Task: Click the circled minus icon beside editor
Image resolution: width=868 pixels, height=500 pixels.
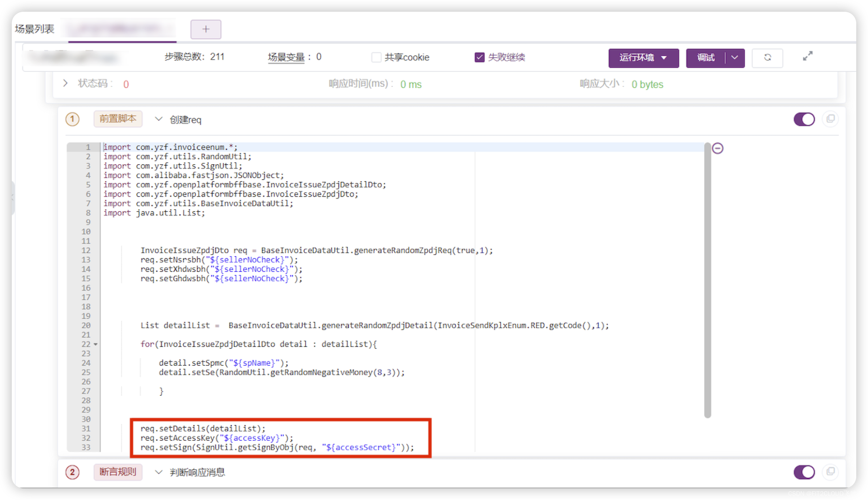Action: coord(717,148)
